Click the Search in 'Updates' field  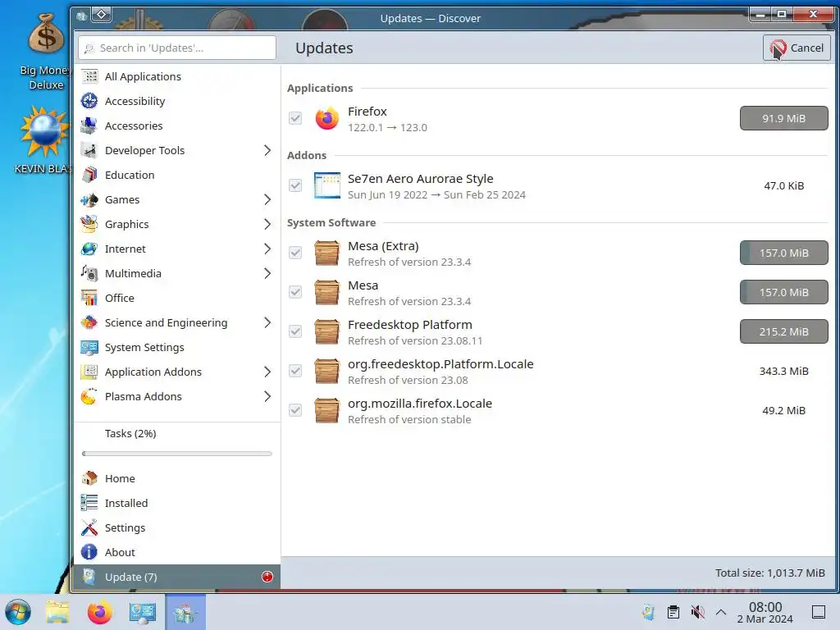(x=177, y=48)
